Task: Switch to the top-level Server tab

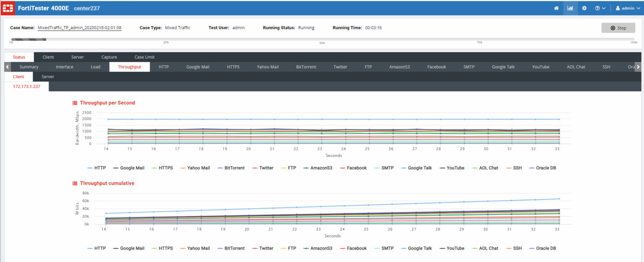Action: pyautogui.click(x=77, y=57)
